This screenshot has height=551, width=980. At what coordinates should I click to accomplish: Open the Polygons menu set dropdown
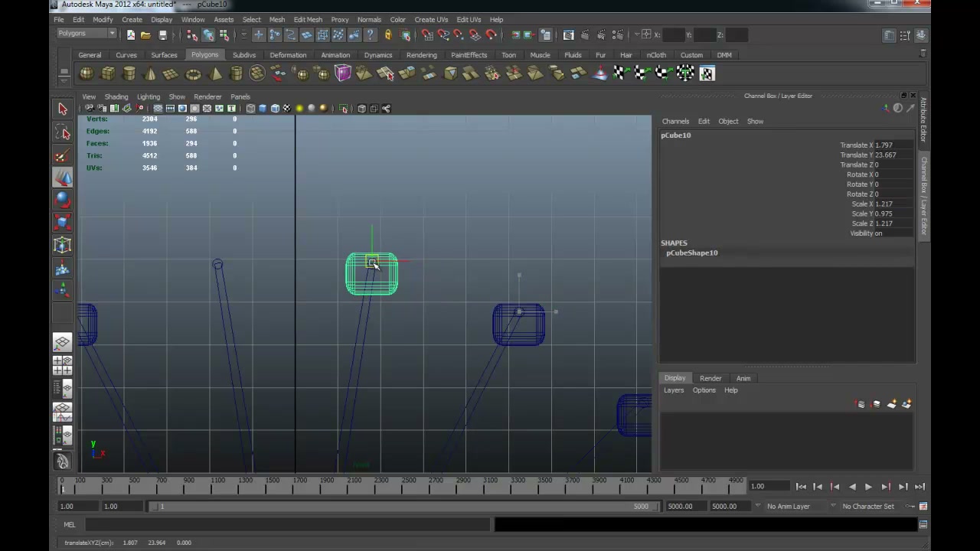(x=87, y=34)
